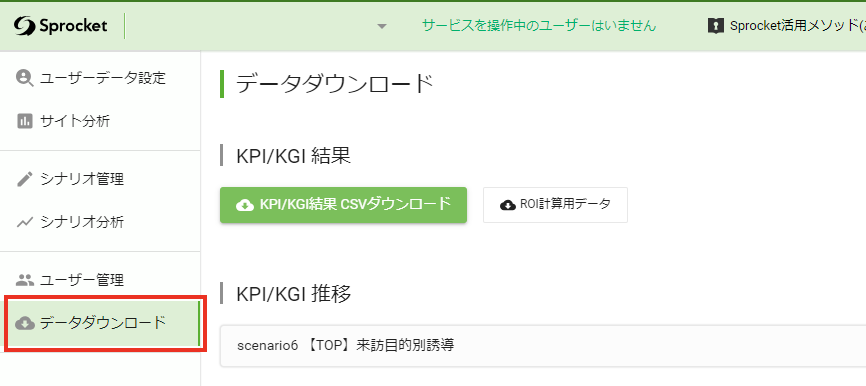Viewport: 866px width, 386px height.
Task: Click the trend line icon for シナリオ分析
Action: pyautogui.click(x=25, y=222)
